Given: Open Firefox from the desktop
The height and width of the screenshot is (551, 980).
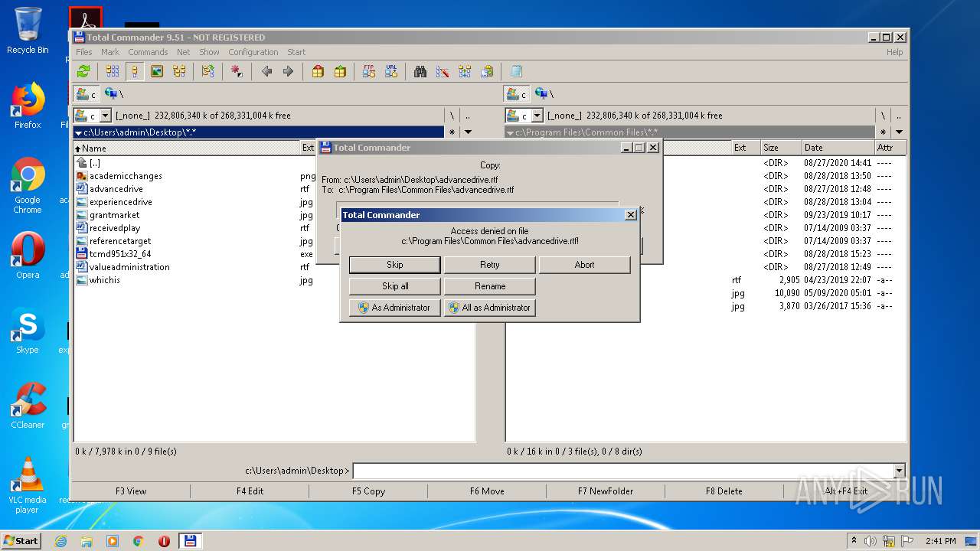Looking at the screenshot, I should pyautogui.click(x=28, y=106).
